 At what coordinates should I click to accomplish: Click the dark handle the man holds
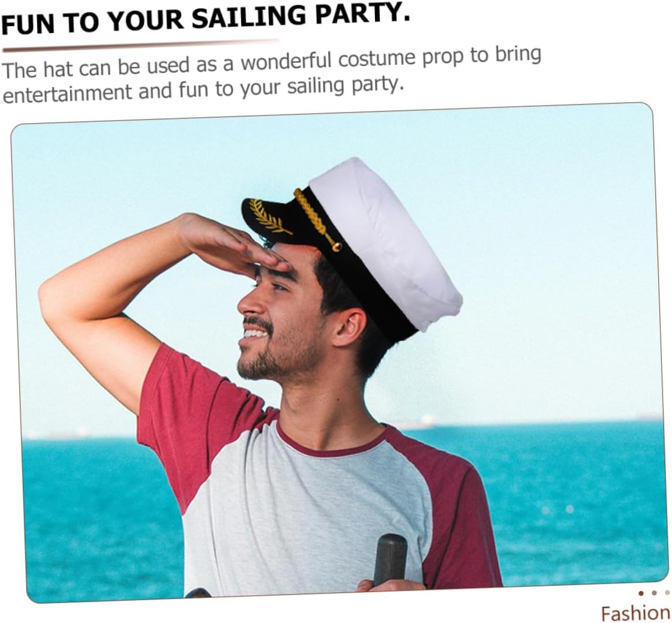coord(390,559)
